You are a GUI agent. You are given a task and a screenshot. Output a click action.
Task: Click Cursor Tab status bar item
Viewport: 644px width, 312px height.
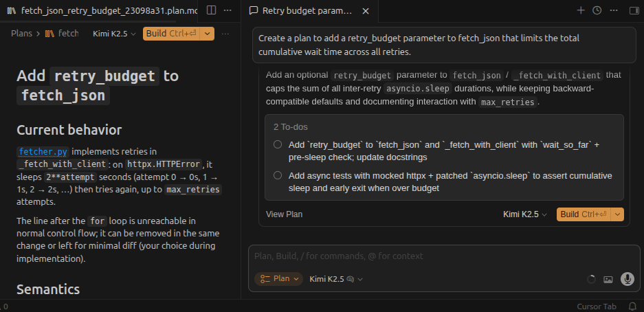click(597, 307)
